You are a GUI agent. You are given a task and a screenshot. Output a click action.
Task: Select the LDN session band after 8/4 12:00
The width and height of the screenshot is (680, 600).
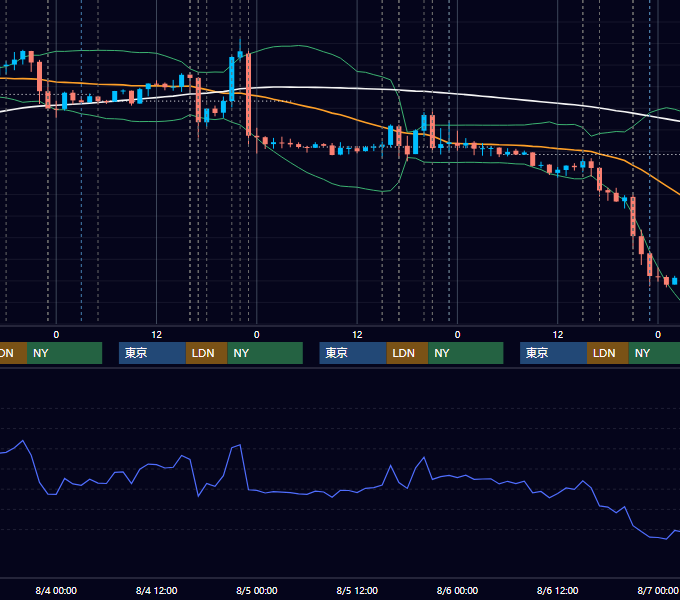pyautogui.click(x=206, y=353)
